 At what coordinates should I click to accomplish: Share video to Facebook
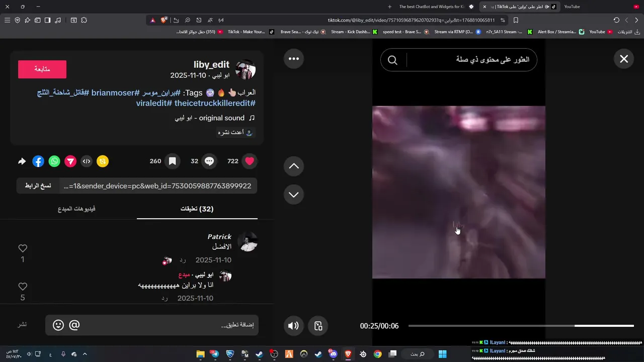point(38,161)
